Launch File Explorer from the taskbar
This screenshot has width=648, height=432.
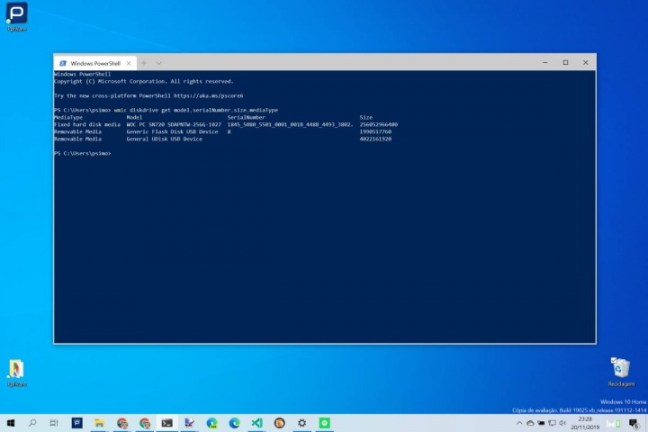pyautogui.click(x=100, y=423)
